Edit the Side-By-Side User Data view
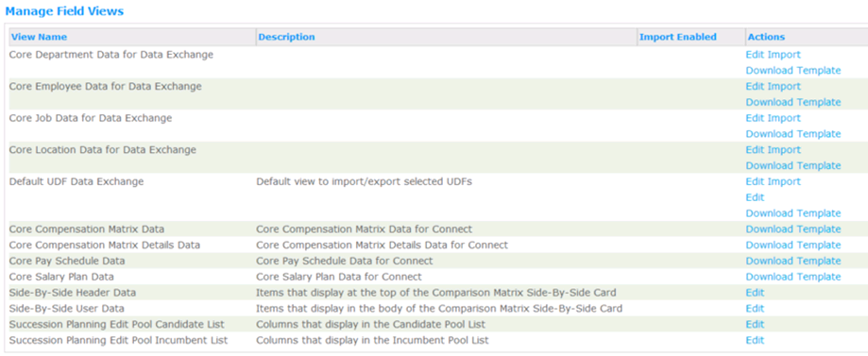 point(755,309)
